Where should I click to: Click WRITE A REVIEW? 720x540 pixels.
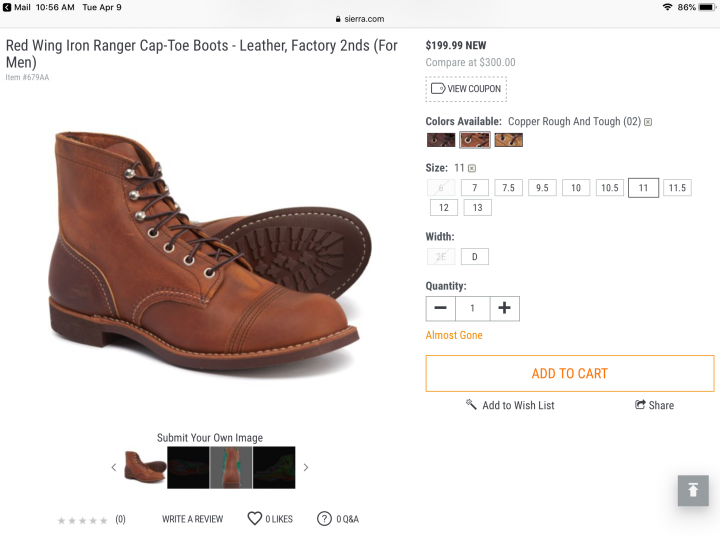(192, 519)
